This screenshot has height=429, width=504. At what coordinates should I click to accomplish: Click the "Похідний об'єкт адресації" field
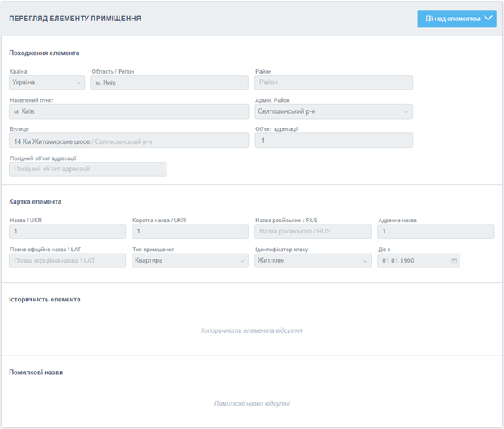click(87, 169)
